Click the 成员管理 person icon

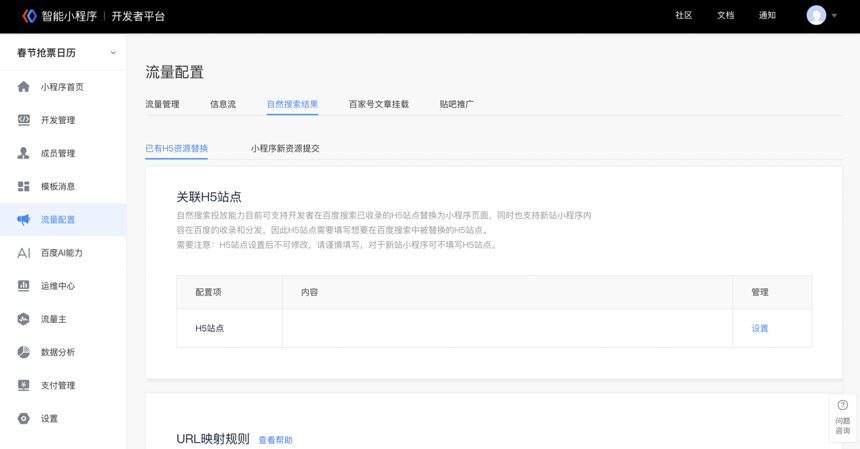[x=24, y=153]
